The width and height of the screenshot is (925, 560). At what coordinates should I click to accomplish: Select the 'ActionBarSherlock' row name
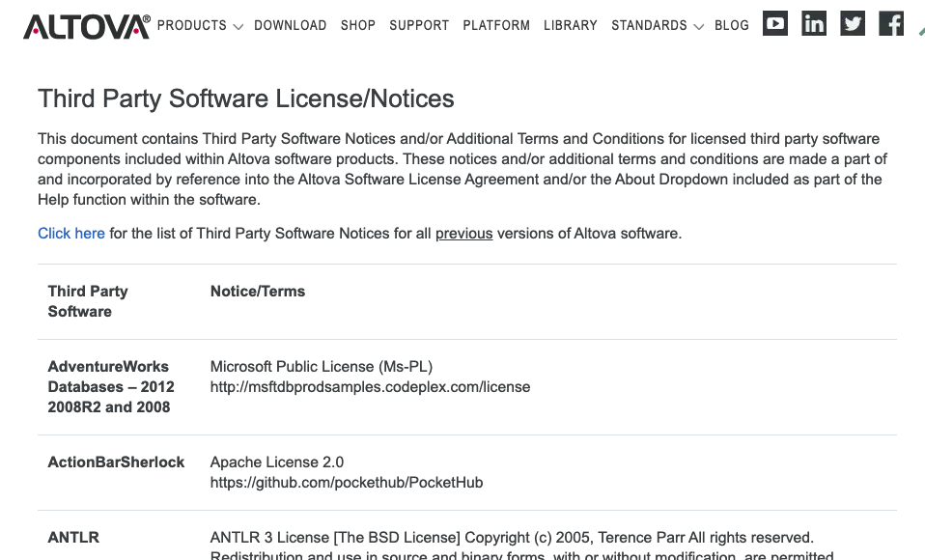(116, 462)
